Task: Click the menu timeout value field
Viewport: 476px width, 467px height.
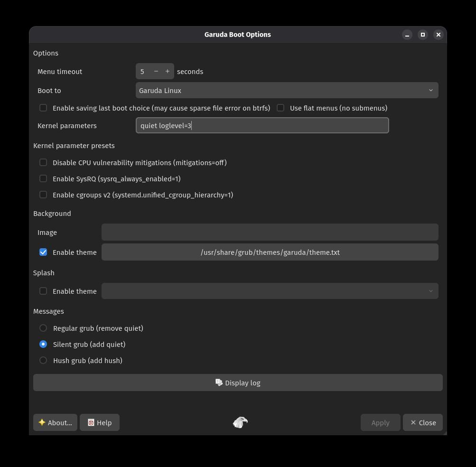Action: pyautogui.click(x=143, y=71)
